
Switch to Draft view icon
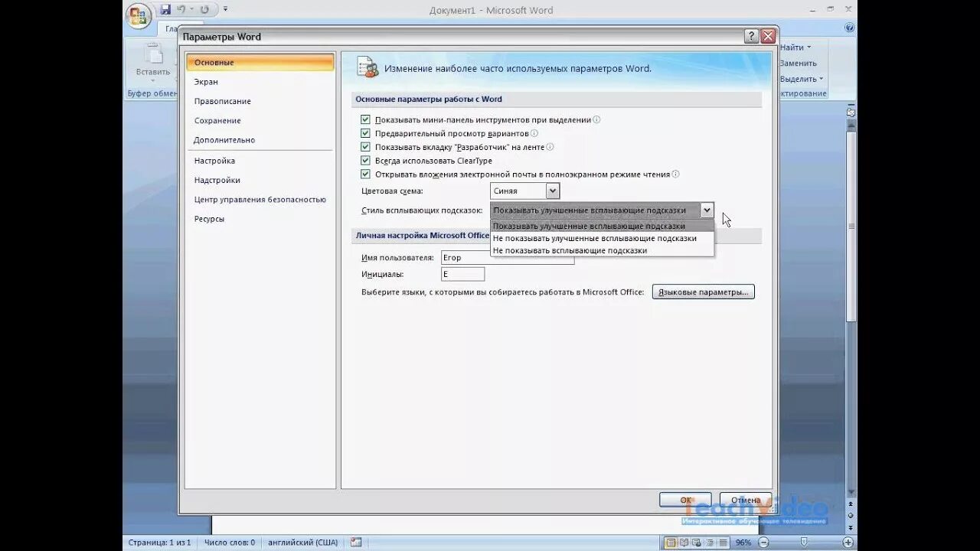[723, 543]
